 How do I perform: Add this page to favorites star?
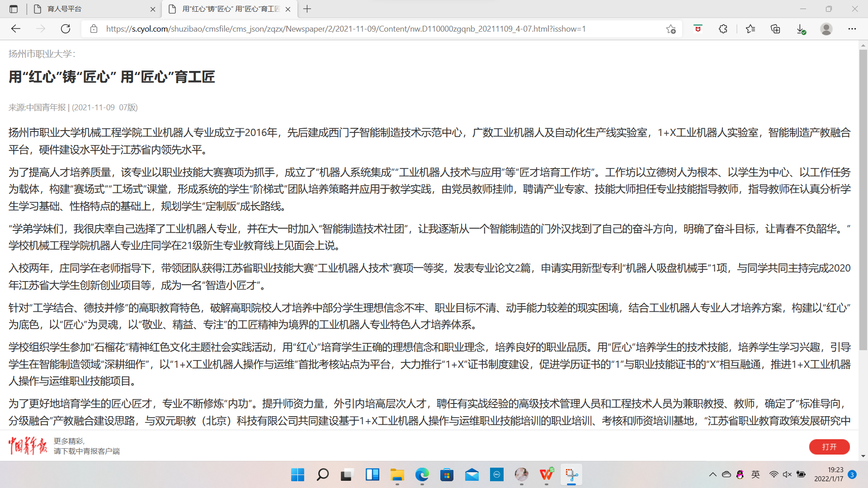[x=671, y=29]
